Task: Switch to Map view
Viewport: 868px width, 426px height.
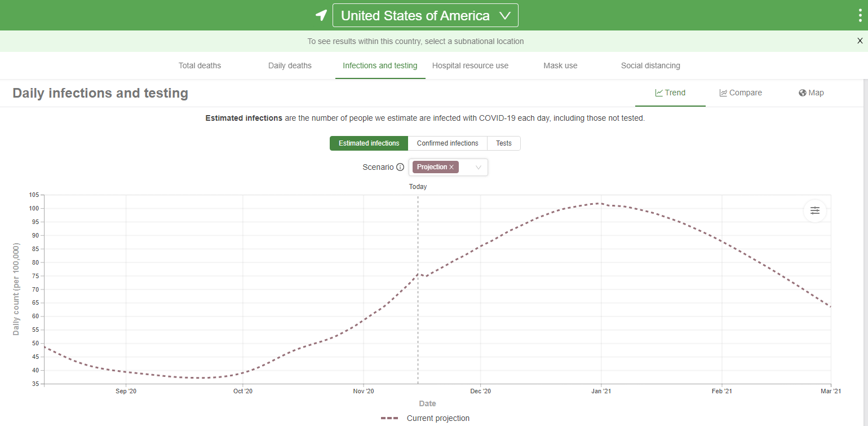Action: [811, 93]
